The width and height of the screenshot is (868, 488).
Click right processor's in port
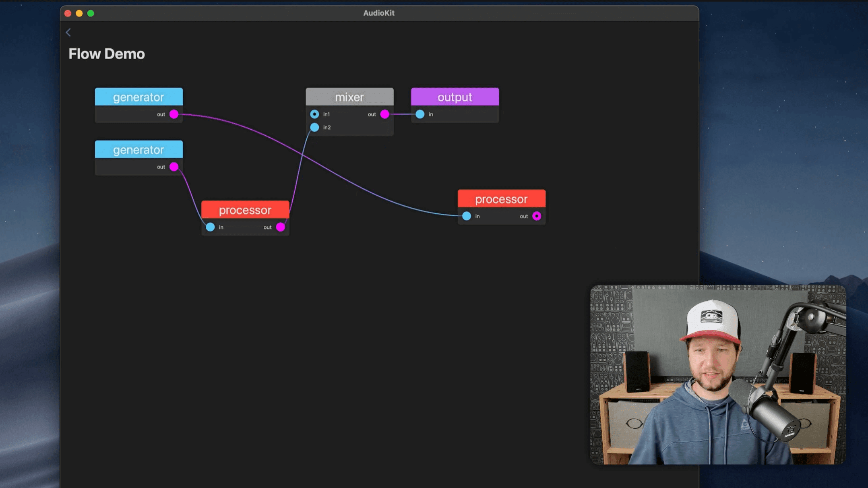[467, 216]
